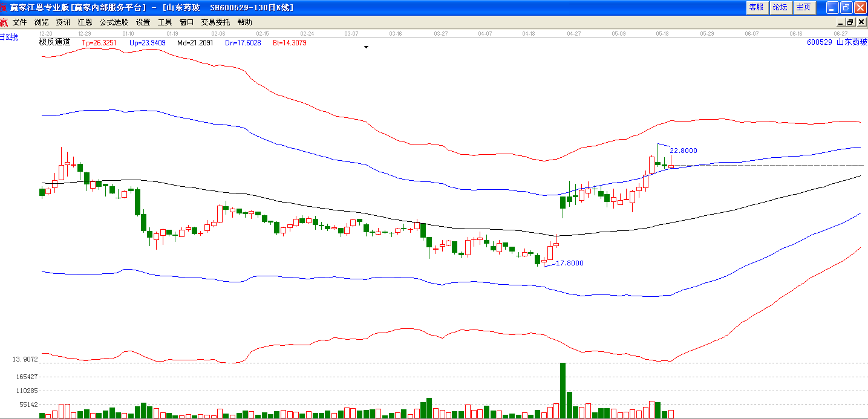The image size is (868, 419).
Task: Open the 帮助 menu
Action: tap(245, 22)
